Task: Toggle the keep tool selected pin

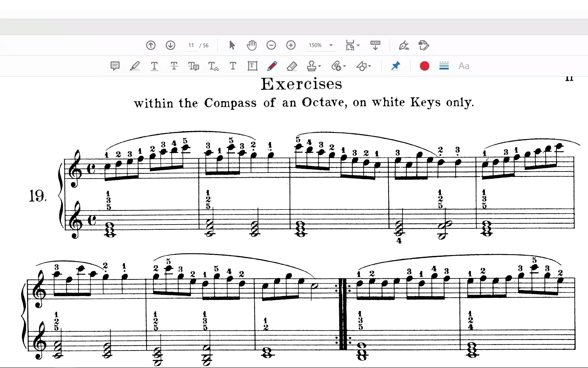Action: pos(395,66)
